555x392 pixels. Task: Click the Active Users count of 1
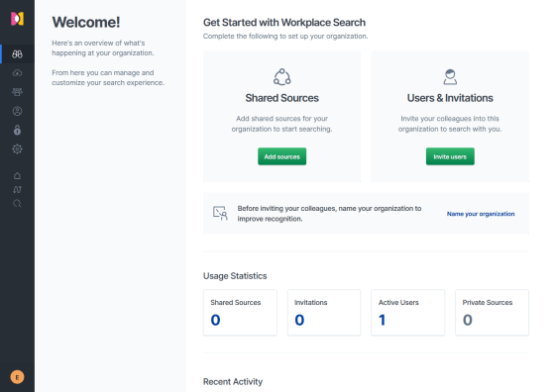pyautogui.click(x=382, y=320)
